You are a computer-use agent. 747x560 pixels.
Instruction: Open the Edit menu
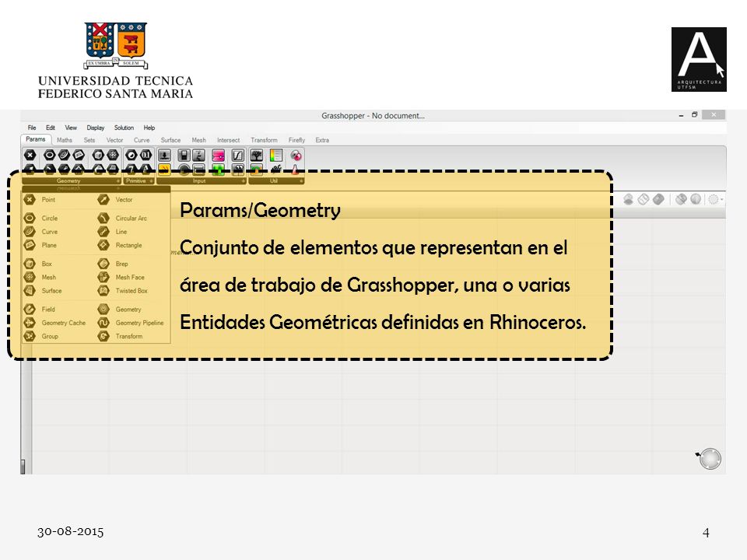click(51, 128)
